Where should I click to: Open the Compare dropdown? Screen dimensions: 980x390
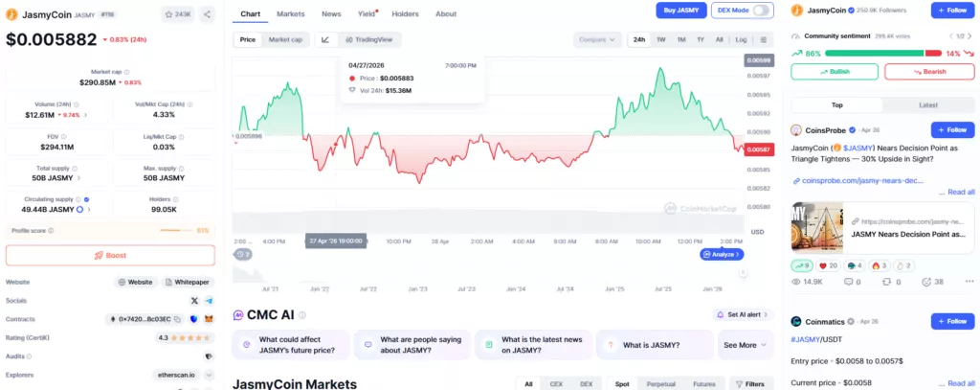coord(597,39)
